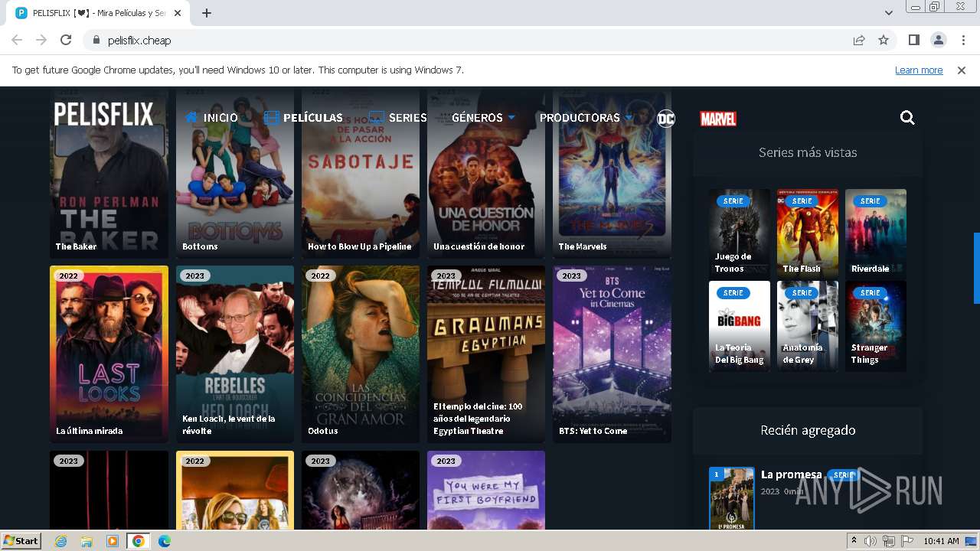Click La promesa small poster thumbnail
Viewport: 980px width, 551px height.
tap(732, 498)
